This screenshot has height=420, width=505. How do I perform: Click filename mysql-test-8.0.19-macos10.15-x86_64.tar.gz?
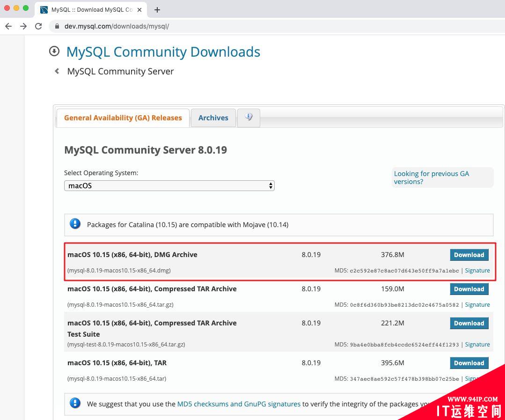(x=126, y=345)
